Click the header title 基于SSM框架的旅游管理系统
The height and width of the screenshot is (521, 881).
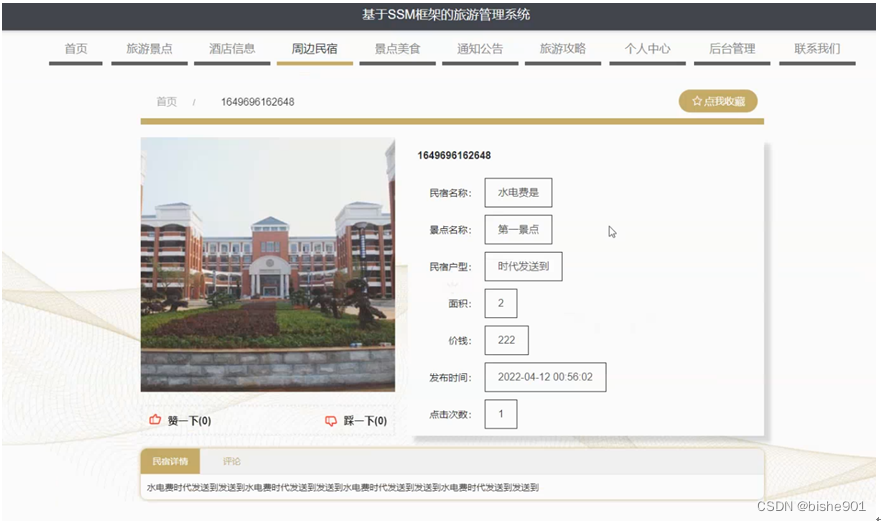(x=446, y=15)
